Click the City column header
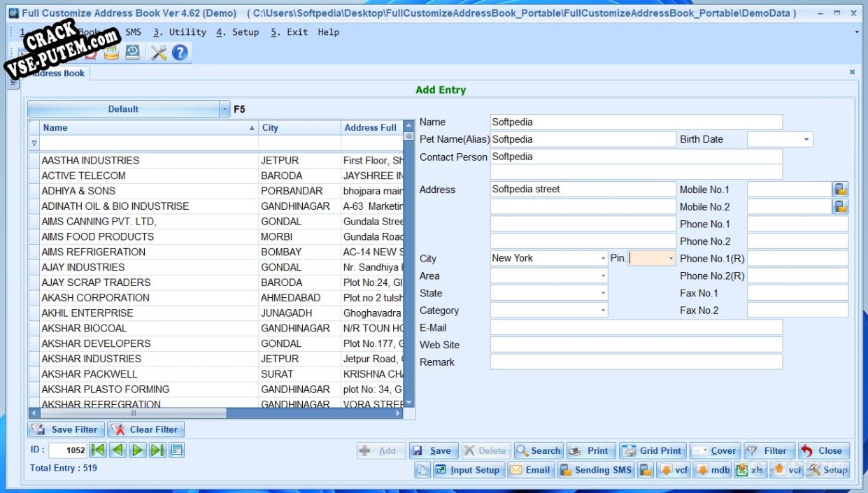The width and height of the screenshot is (868, 493). [x=299, y=128]
